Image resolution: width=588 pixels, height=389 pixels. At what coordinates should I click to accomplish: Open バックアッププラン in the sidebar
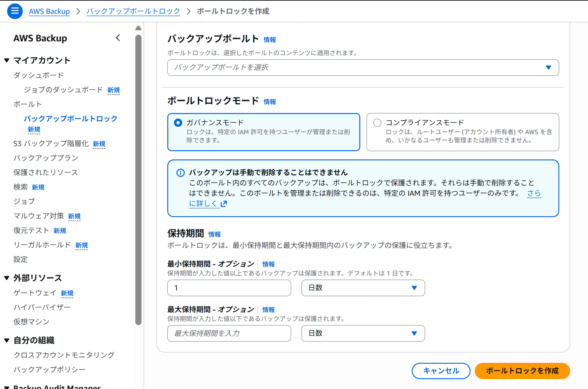[x=46, y=158]
